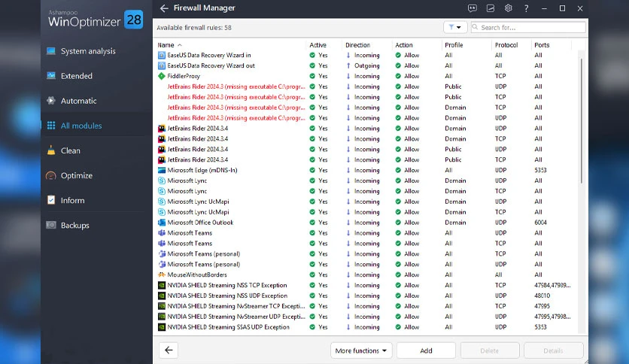Screen dimensions: 629x364
Task: Sort by the Direction column header
Action: tap(358, 45)
